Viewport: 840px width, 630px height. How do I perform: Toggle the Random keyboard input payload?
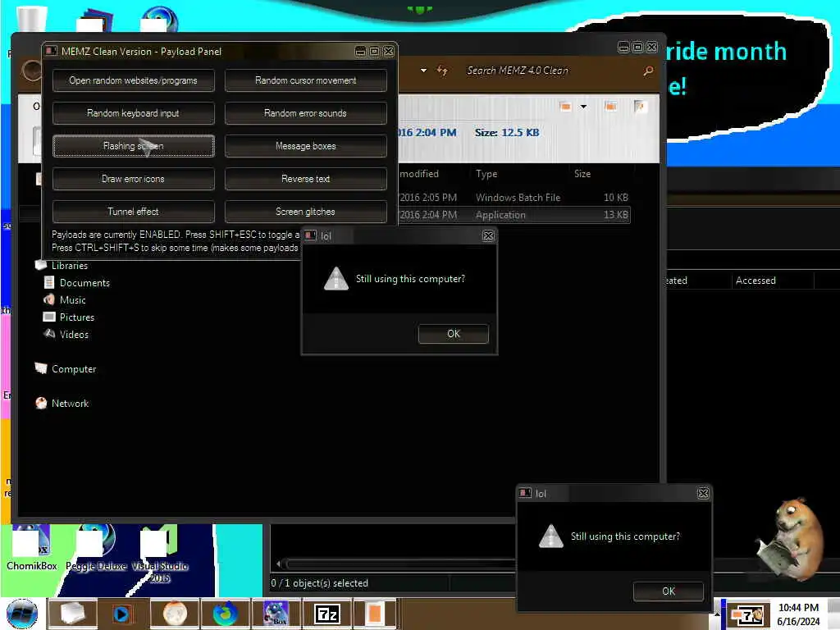(134, 113)
